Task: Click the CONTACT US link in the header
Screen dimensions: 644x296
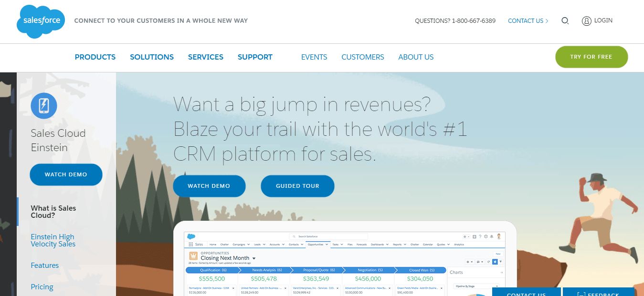Action: [x=528, y=21]
